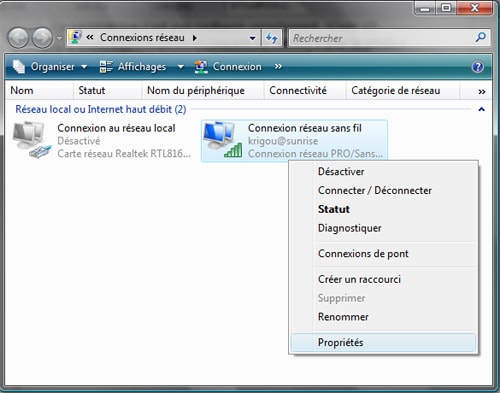Image resolution: width=500 pixels, height=393 pixels.
Task: Sort by the Nom column header
Action: pyautogui.click(x=39, y=90)
